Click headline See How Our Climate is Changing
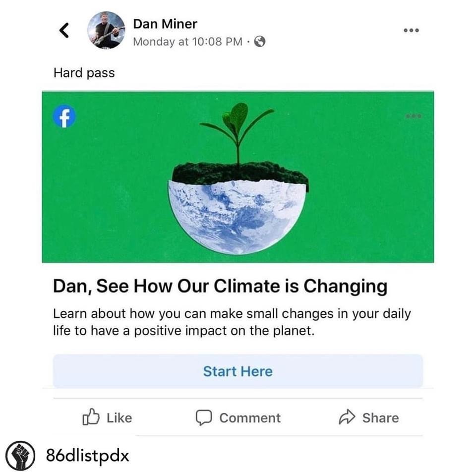 220,287
